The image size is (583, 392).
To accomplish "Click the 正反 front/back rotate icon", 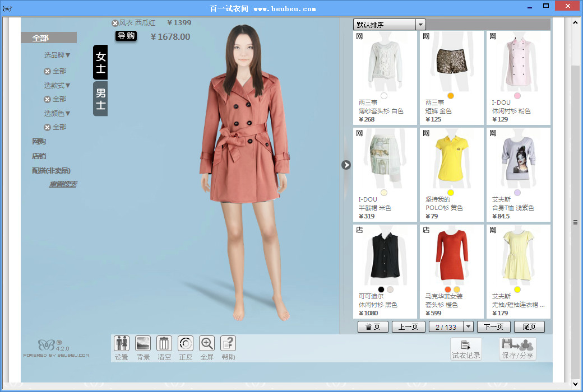I will (x=186, y=343).
